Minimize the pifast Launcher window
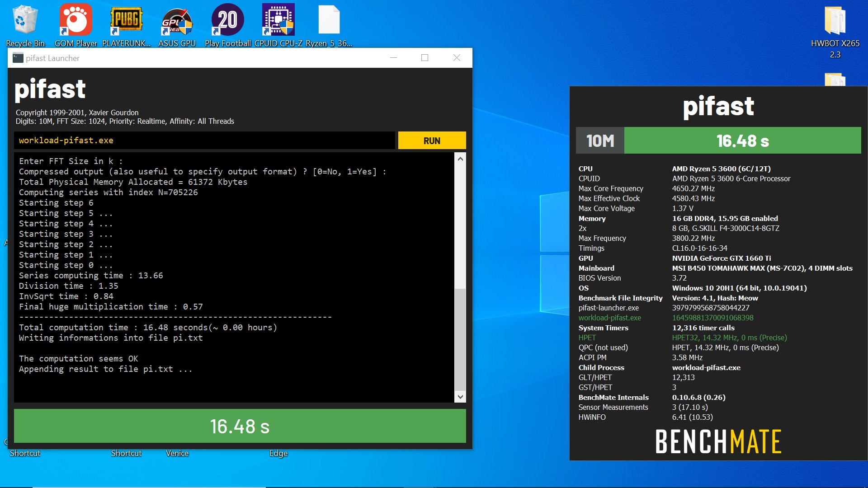The image size is (868, 488). [393, 58]
